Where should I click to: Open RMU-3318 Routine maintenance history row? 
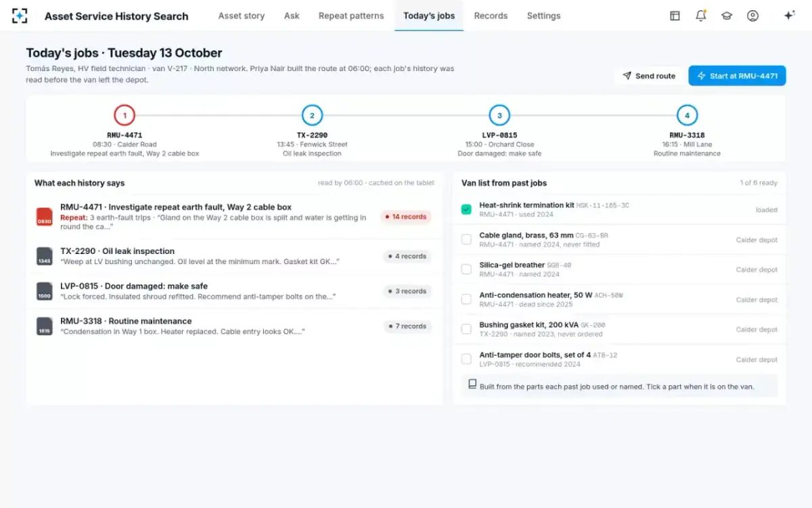(234, 326)
